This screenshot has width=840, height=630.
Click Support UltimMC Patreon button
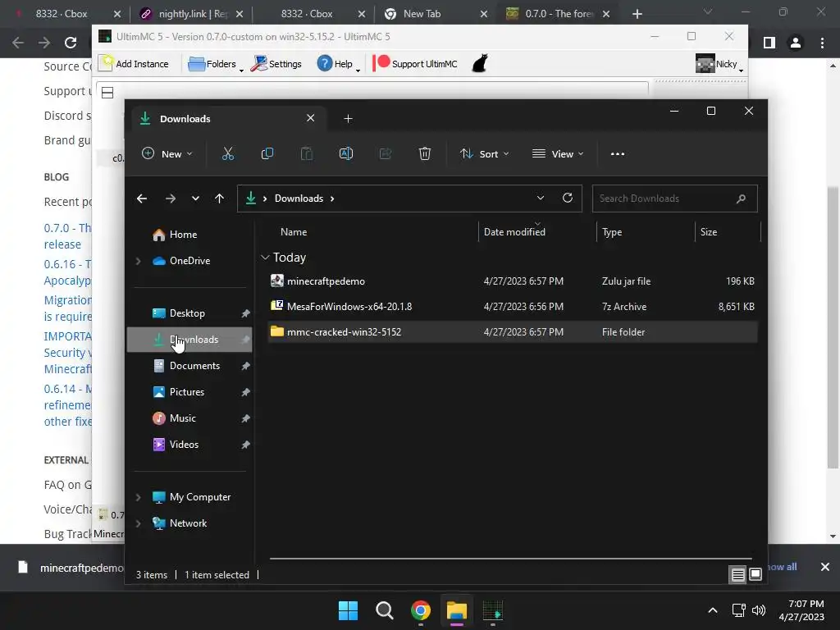(x=415, y=64)
